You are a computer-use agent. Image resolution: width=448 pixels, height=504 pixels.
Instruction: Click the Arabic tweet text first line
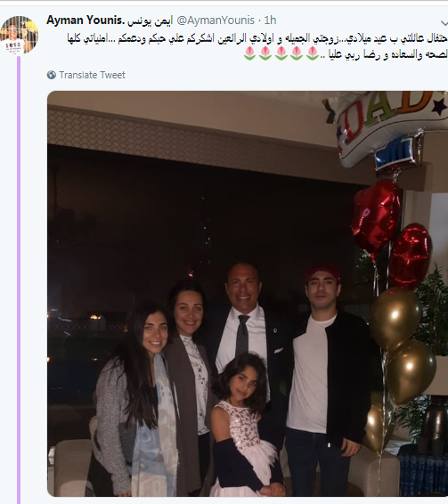[257, 38]
